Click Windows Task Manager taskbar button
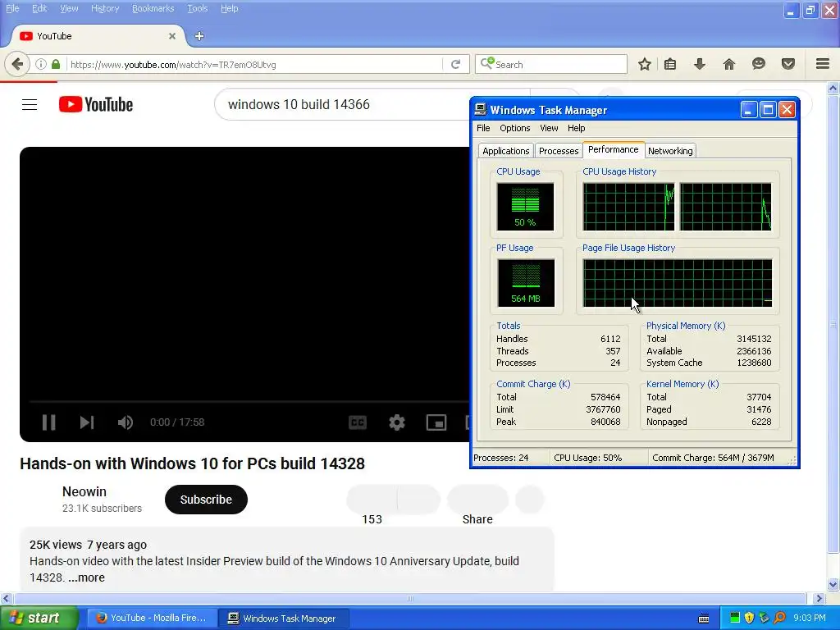 tap(285, 618)
